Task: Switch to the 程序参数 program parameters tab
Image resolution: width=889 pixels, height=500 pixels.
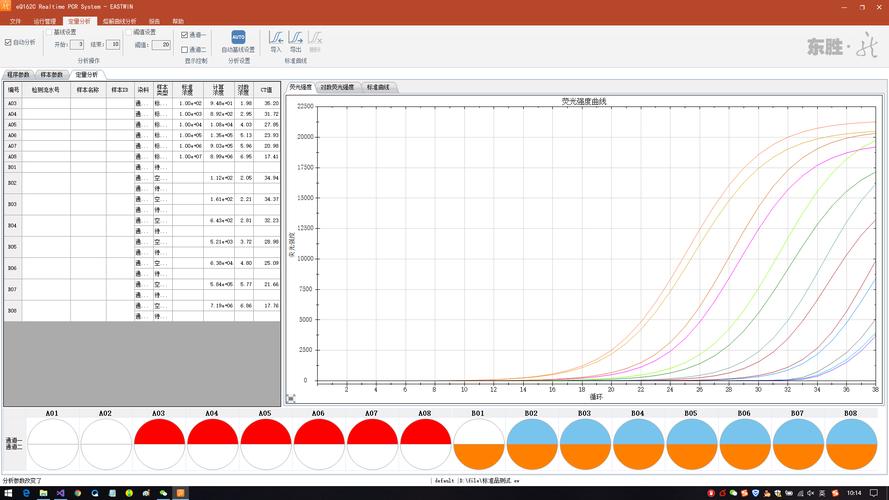Action: tap(19, 75)
